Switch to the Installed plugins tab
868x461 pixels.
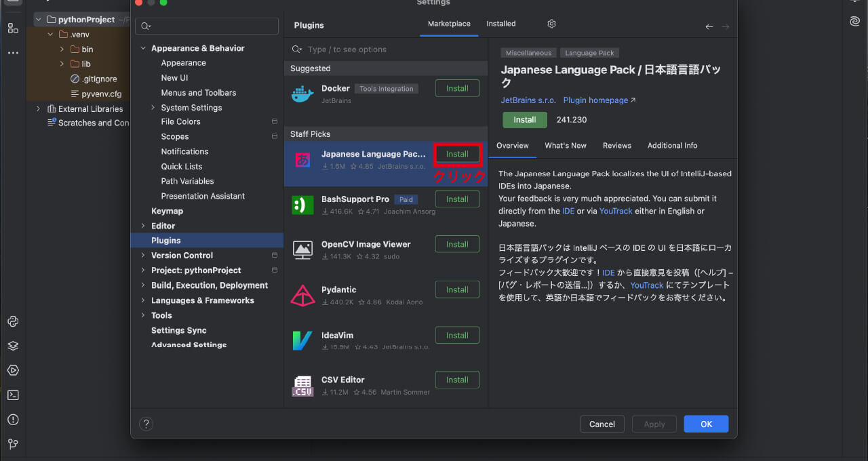(x=500, y=23)
